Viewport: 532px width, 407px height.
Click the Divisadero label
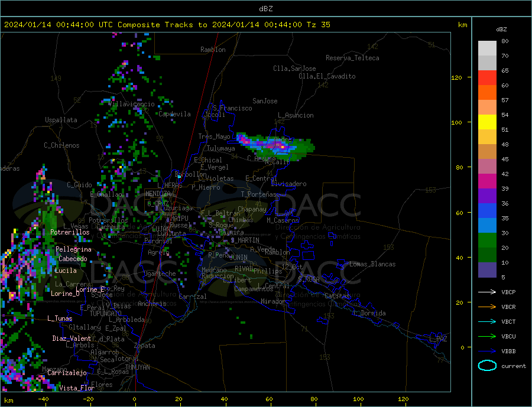pyautogui.click(x=288, y=184)
